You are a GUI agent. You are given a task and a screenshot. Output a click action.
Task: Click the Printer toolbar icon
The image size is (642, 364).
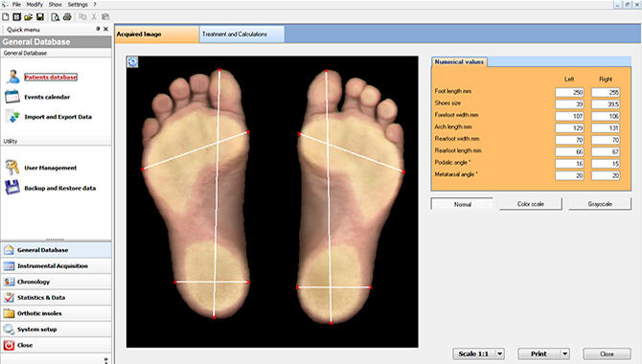[68, 17]
